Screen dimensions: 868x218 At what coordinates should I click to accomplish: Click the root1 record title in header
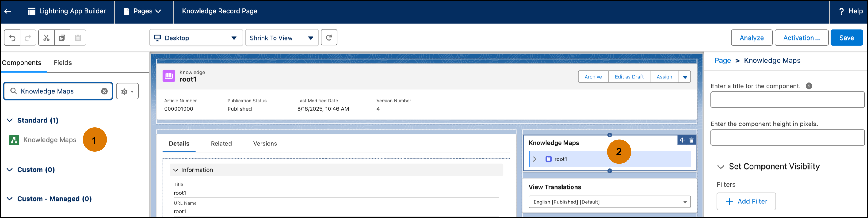(188, 79)
